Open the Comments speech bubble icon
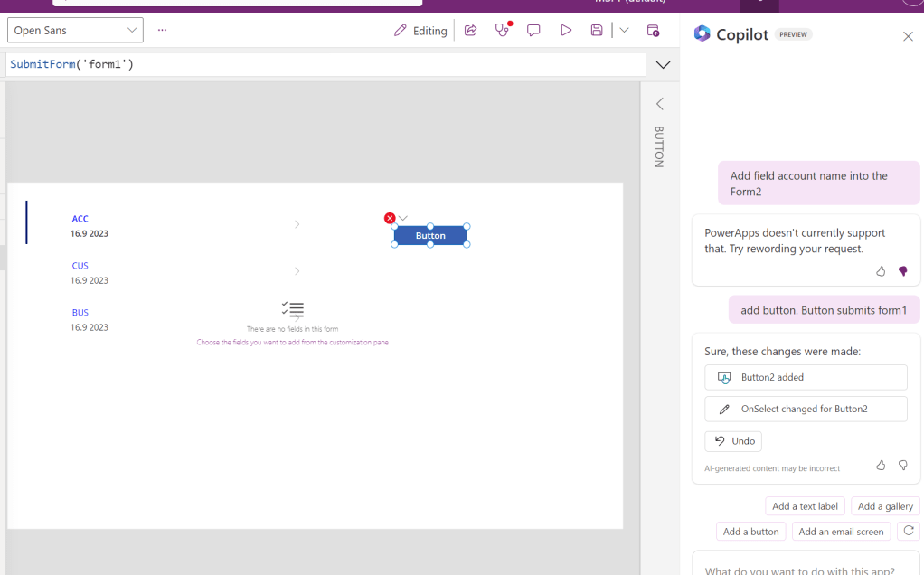924x575 pixels. 533,31
